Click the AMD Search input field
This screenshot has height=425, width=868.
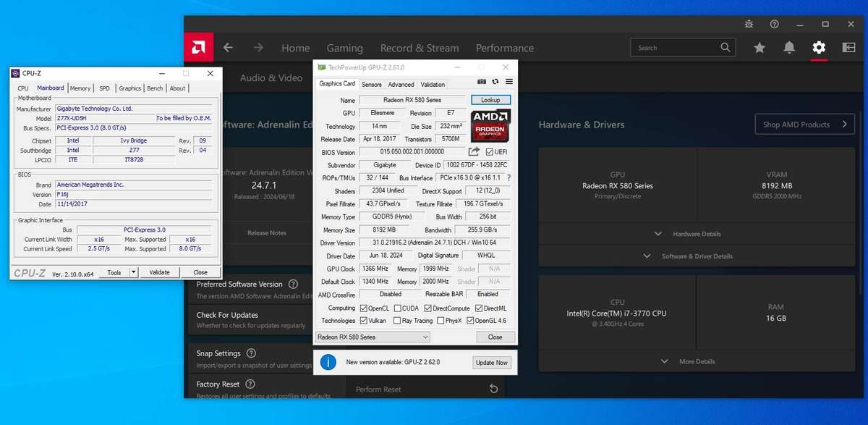676,48
